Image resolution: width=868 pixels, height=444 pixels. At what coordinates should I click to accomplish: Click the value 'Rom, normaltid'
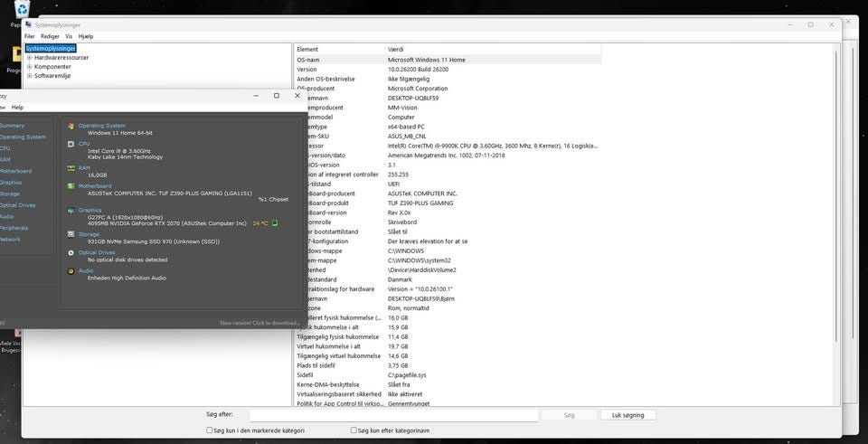(x=407, y=308)
